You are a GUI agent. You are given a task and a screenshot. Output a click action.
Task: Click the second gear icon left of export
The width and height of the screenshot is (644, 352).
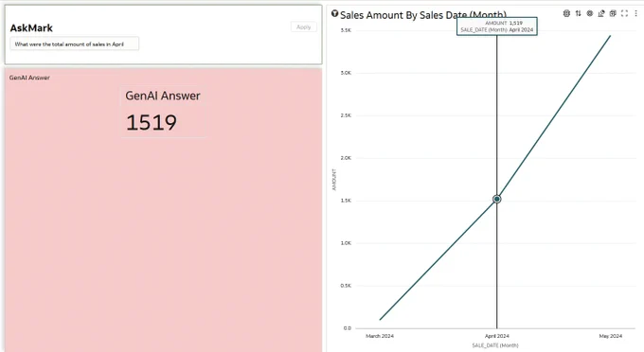(x=589, y=13)
